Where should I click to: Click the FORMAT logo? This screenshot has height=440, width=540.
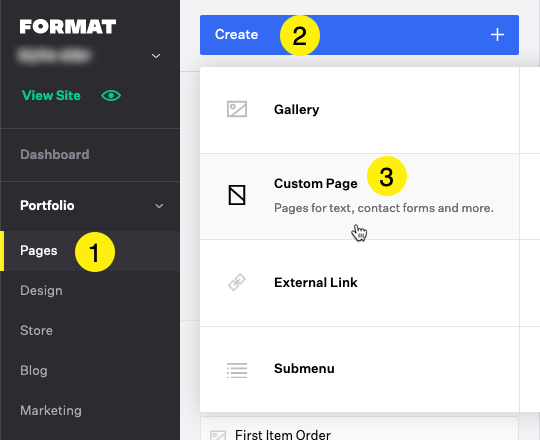coord(68,27)
